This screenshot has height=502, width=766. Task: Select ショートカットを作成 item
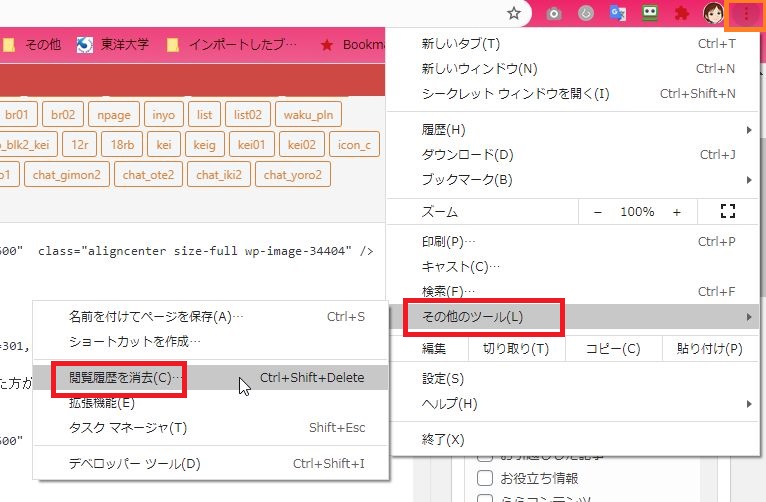coord(211,341)
